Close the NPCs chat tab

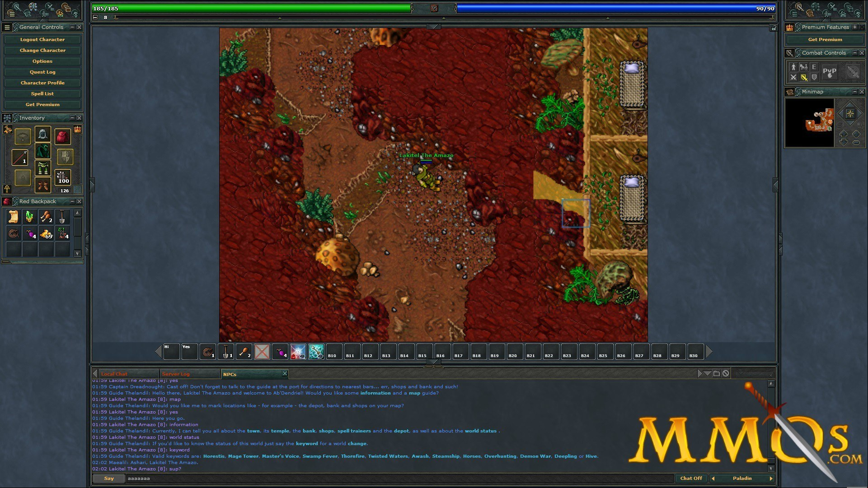pyautogui.click(x=285, y=373)
